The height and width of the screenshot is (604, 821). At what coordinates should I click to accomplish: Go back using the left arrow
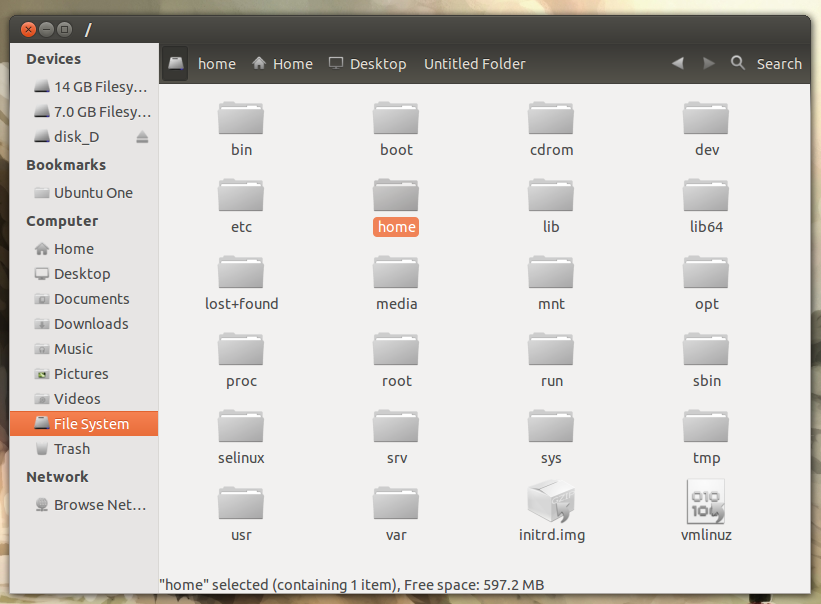pyautogui.click(x=678, y=63)
